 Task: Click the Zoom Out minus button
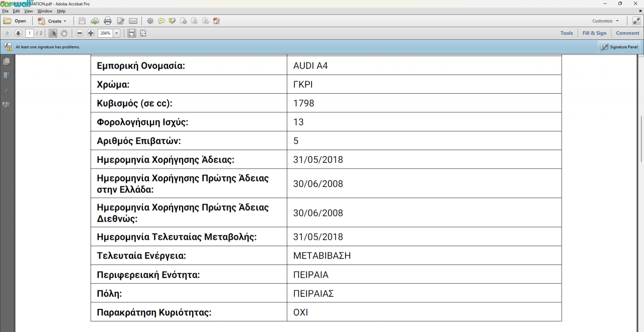(79, 33)
